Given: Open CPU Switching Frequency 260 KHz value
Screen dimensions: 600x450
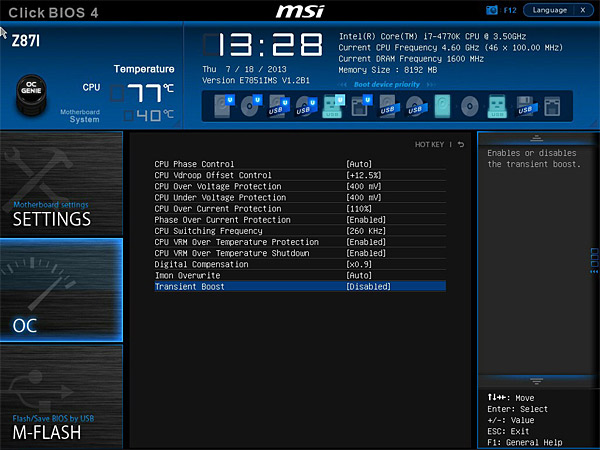Looking at the screenshot, I should tap(366, 231).
